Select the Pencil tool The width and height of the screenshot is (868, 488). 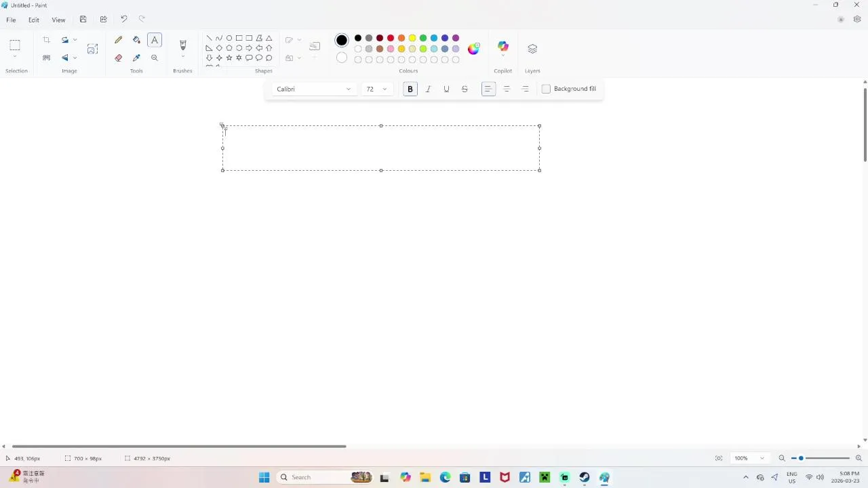coord(119,40)
